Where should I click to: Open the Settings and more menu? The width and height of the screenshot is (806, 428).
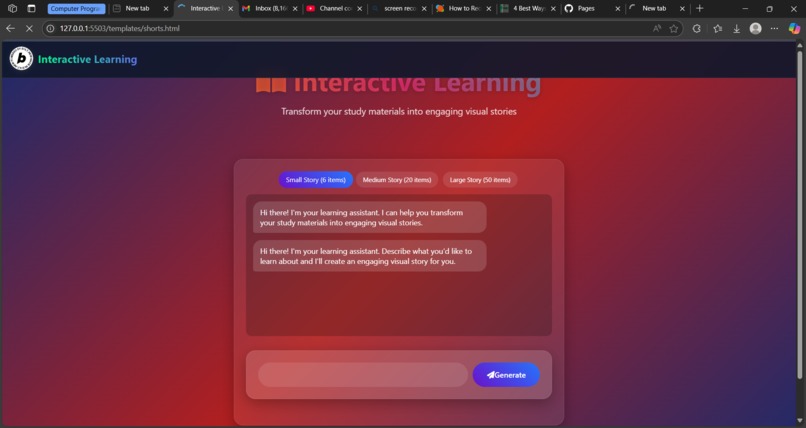point(775,28)
